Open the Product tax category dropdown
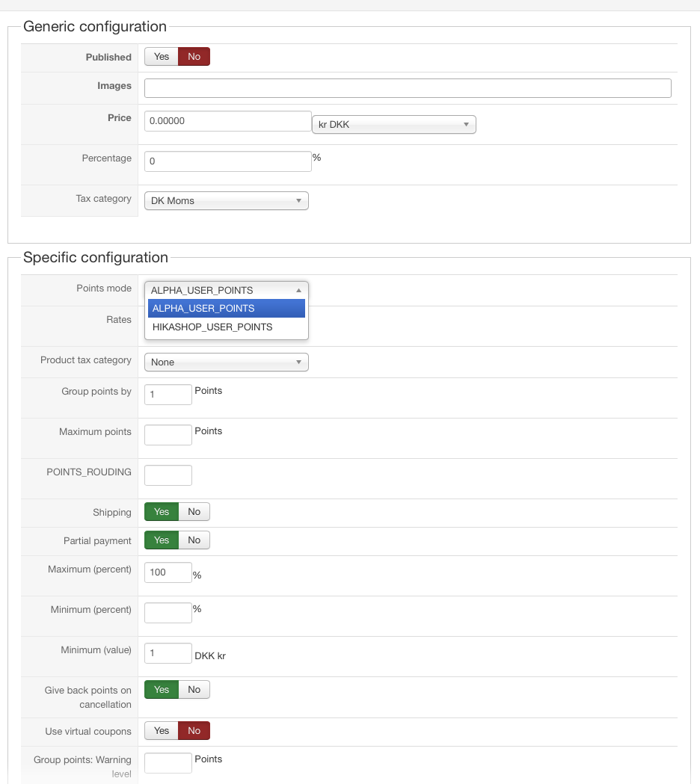Viewport: 700px width, 784px height. click(x=226, y=362)
